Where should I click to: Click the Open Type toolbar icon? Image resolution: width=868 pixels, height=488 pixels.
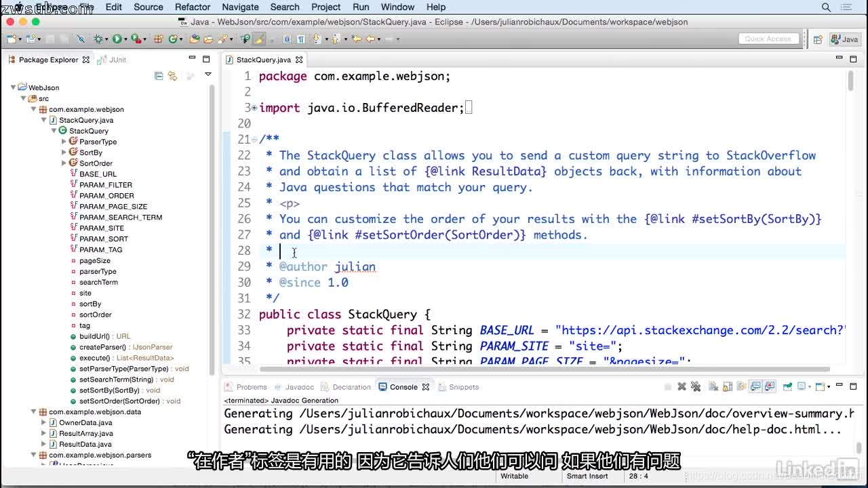(x=195, y=39)
